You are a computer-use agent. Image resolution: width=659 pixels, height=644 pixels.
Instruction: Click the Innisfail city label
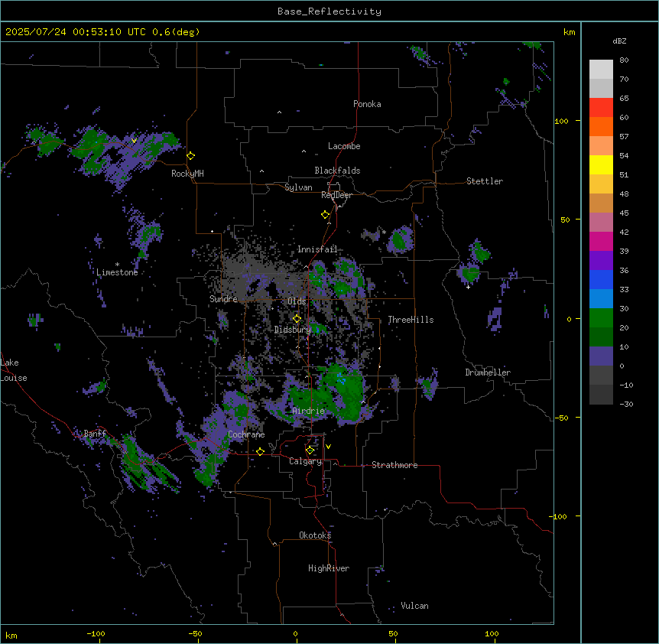pos(317,249)
